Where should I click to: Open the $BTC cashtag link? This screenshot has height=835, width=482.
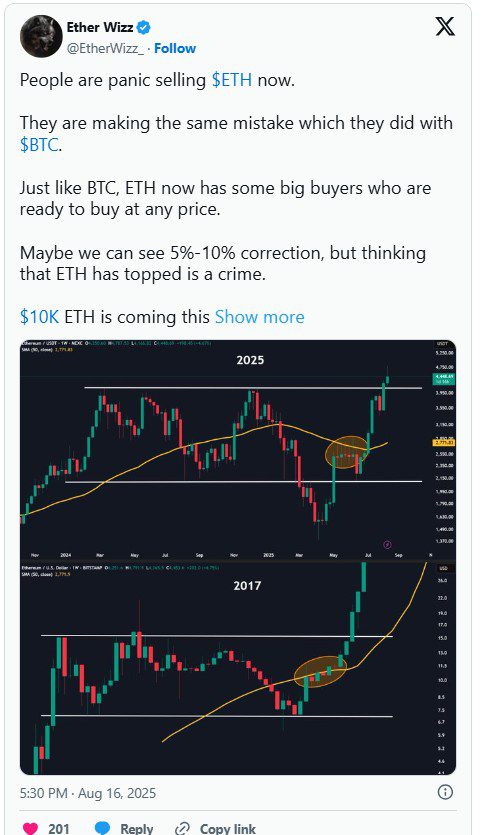39,145
